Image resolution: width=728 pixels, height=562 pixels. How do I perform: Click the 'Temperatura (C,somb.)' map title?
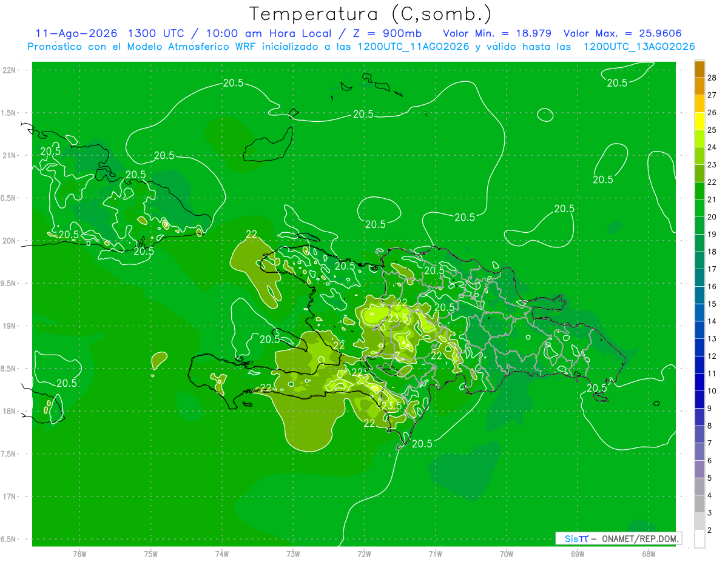point(371,14)
